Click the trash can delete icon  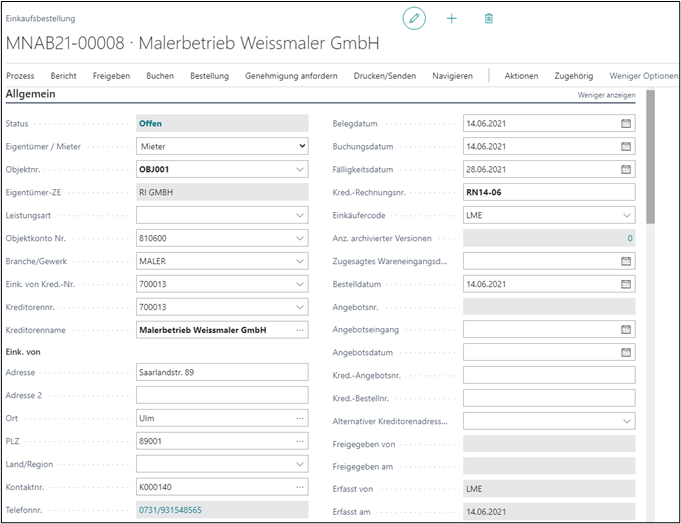click(x=488, y=18)
